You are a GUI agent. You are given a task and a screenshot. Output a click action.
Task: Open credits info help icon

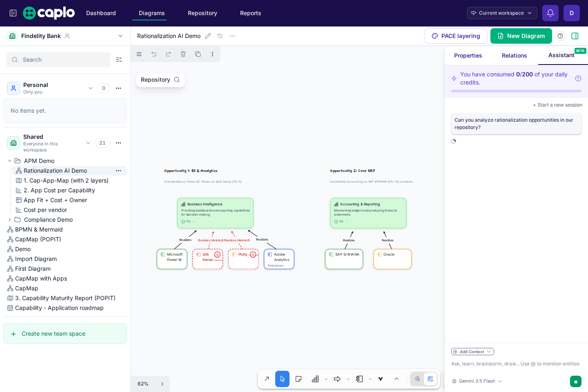coord(578,78)
